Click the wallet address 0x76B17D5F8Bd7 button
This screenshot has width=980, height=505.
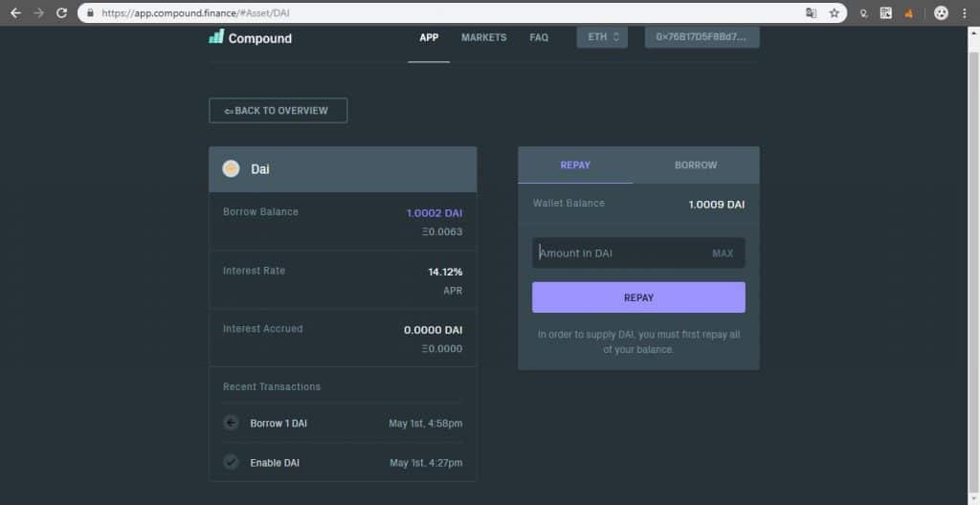click(x=702, y=37)
